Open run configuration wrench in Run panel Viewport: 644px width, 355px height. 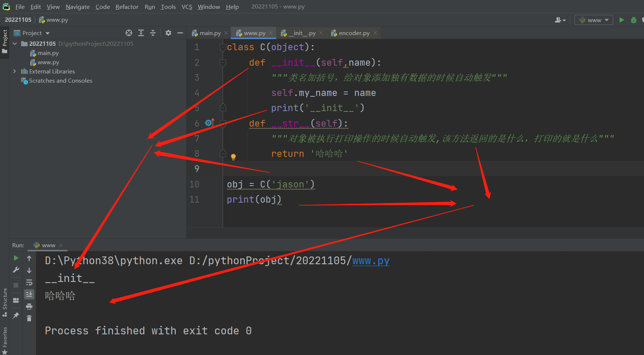point(16,270)
